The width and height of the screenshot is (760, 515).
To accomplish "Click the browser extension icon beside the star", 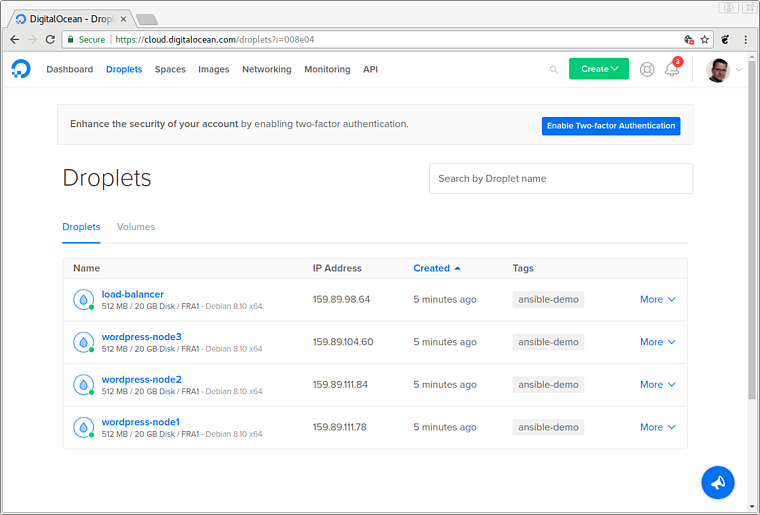I will tap(725, 40).
